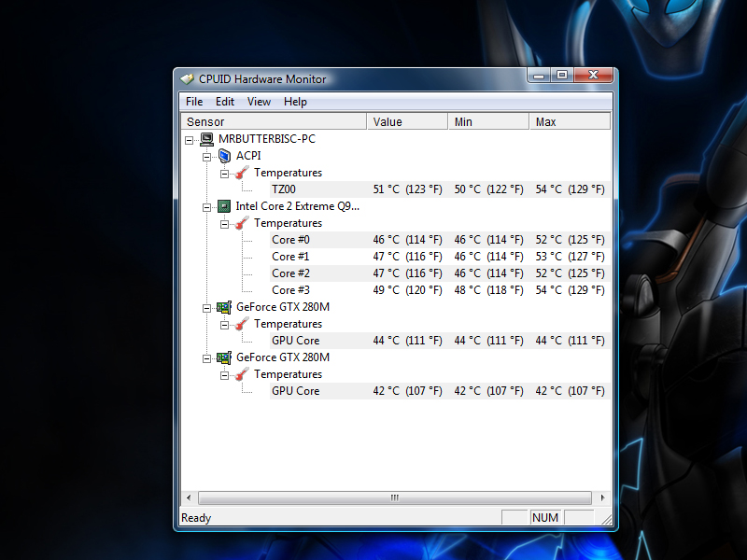Select the Core #3 sensor row
This screenshot has width=747, height=560.
[440, 290]
